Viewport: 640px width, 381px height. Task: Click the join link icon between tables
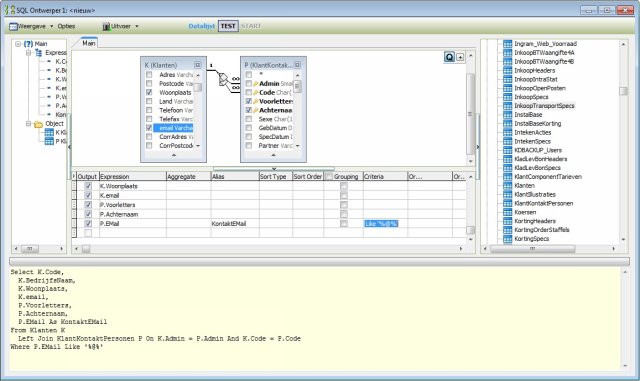coord(223,79)
